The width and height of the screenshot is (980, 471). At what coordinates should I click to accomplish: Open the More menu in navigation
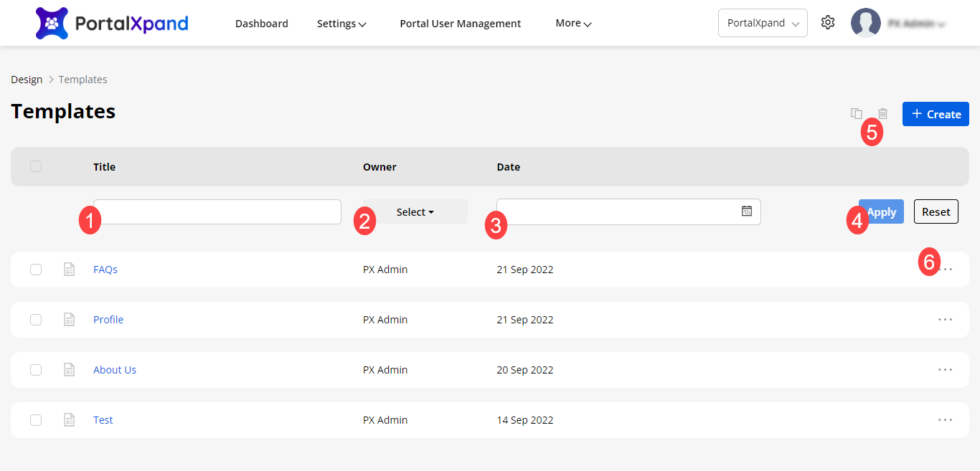coord(573,24)
